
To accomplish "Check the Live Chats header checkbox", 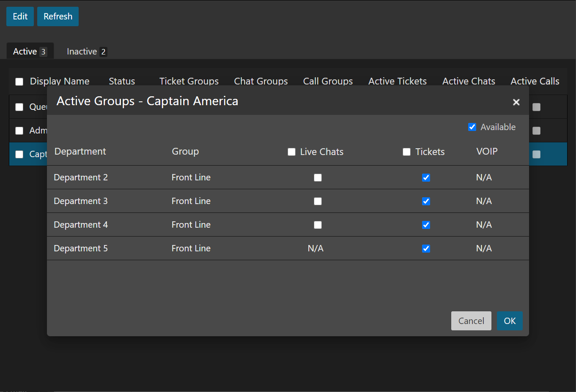I will point(291,152).
